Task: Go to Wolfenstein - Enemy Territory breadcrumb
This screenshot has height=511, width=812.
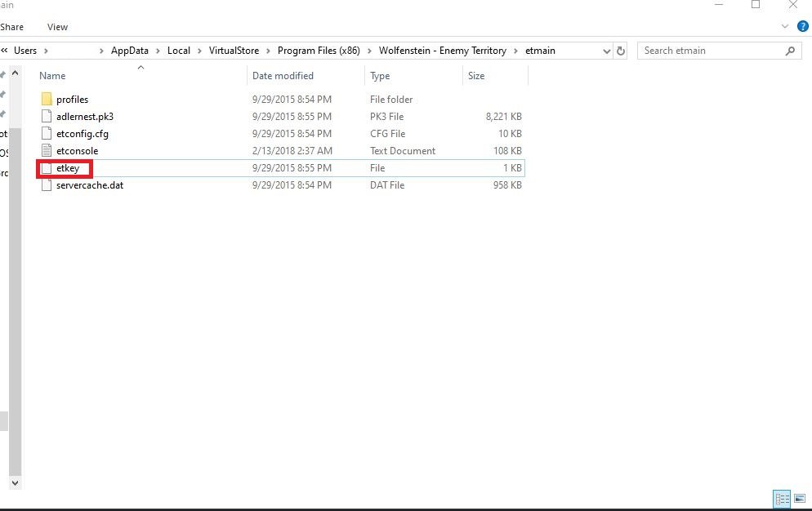Action: pyautogui.click(x=443, y=51)
